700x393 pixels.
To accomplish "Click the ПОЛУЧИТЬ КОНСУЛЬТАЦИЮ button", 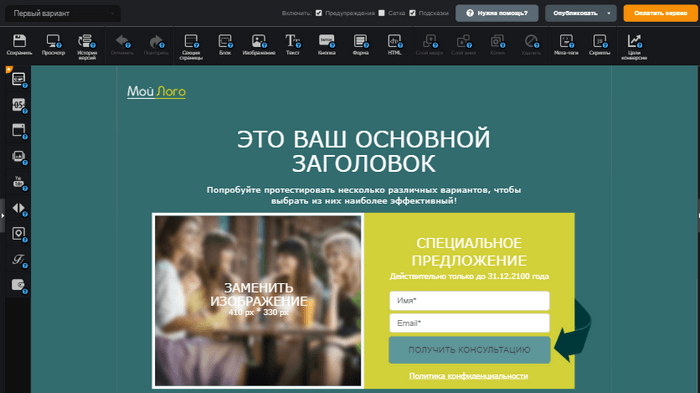I will pyautogui.click(x=469, y=350).
